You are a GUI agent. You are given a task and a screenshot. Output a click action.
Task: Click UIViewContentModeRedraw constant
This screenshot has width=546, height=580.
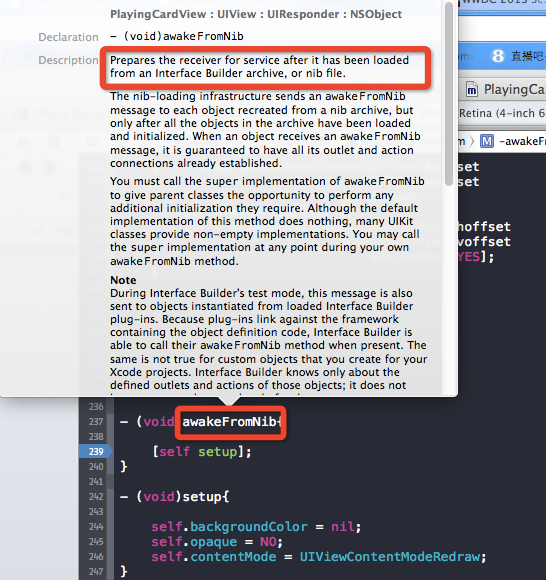pyautogui.click(x=390, y=557)
